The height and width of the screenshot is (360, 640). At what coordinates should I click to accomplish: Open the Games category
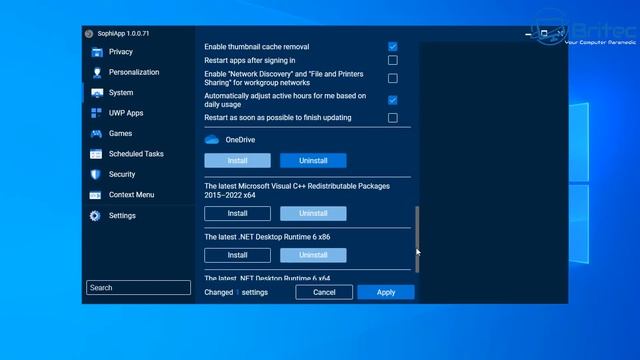pyautogui.click(x=120, y=133)
